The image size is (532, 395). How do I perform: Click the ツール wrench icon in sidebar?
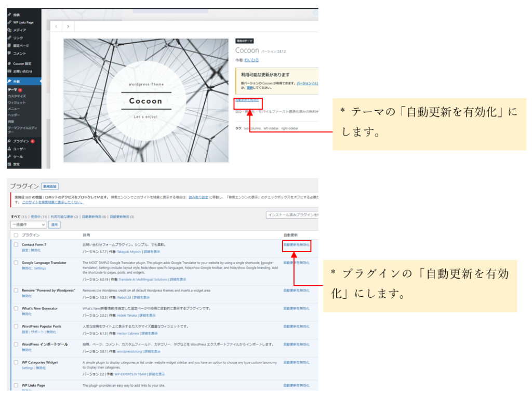click(x=9, y=156)
